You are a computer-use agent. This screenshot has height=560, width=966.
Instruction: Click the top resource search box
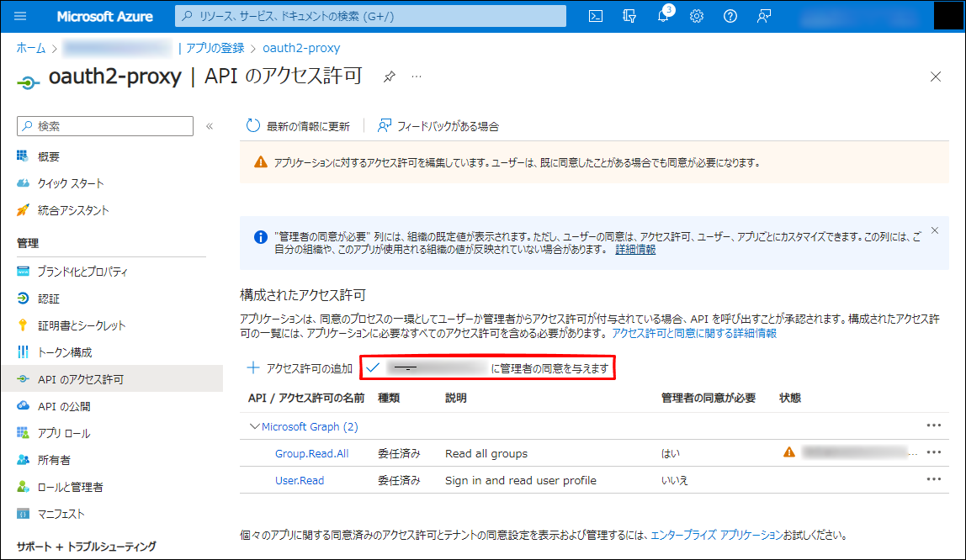coord(370,16)
